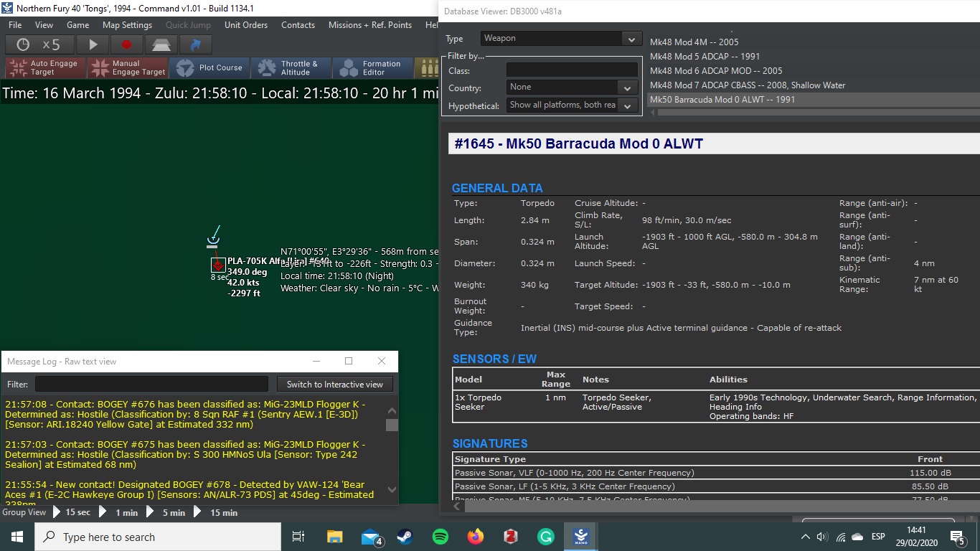Screen dimensions: 980x551
Task: Click Switch to Interactive view button
Action: tap(335, 385)
